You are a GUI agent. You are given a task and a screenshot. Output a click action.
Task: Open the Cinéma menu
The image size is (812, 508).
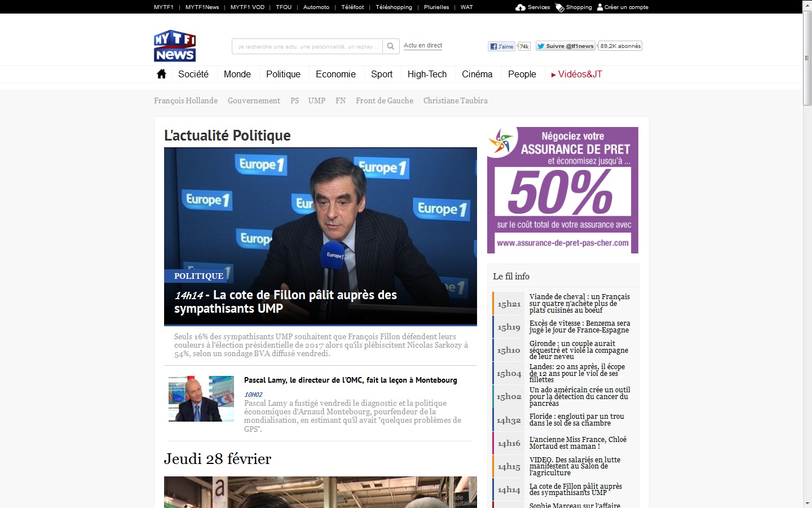coord(477,74)
